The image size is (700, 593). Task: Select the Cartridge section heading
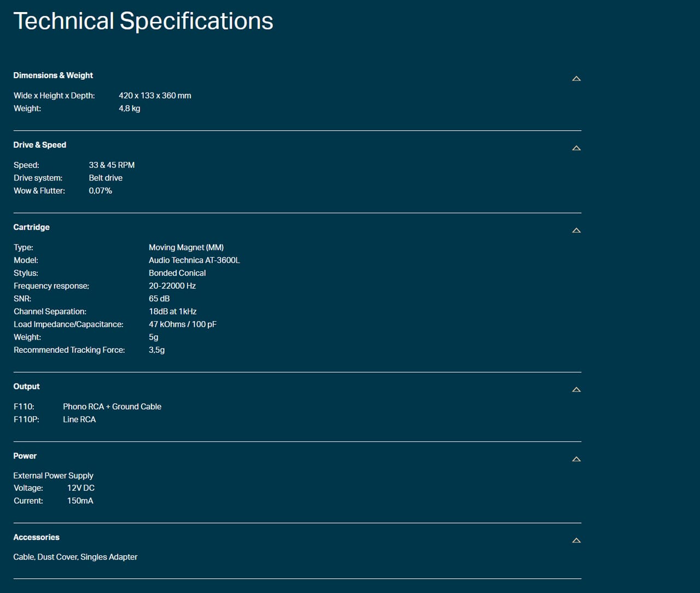click(x=31, y=227)
